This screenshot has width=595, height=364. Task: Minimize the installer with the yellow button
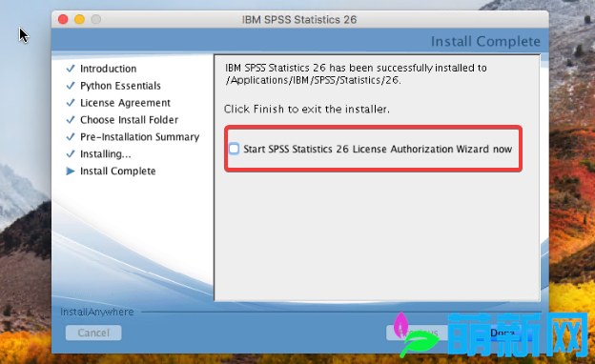[x=79, y=19]
